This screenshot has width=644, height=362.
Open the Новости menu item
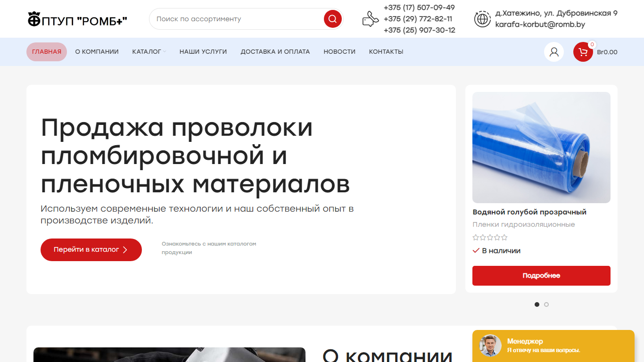tap(339, 52)
